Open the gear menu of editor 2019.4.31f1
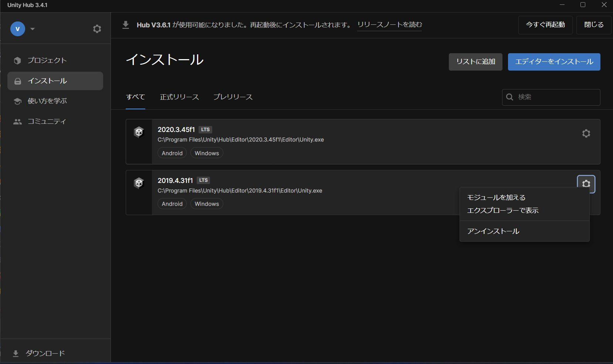 (586, 184)
